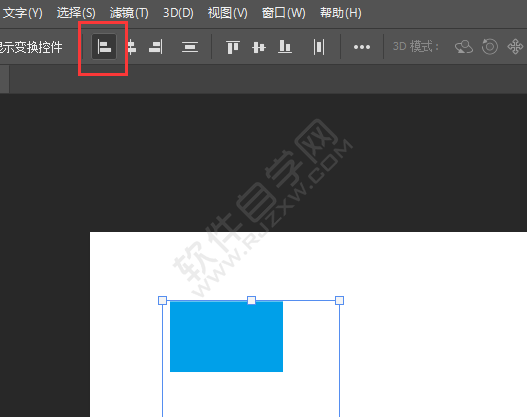Select the 3D orbit camera icon
527x417 pixels.
[464, 47]
